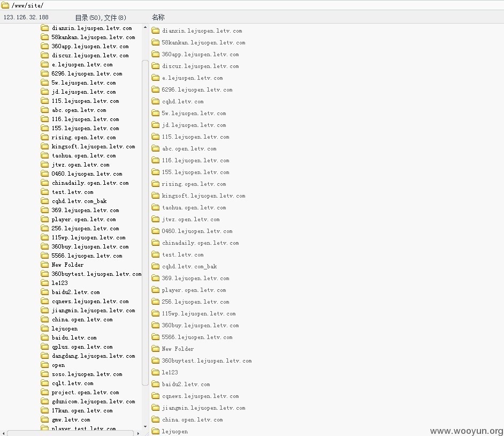Click folder icon of lejuopen in left tree

[x=45, y=328]
